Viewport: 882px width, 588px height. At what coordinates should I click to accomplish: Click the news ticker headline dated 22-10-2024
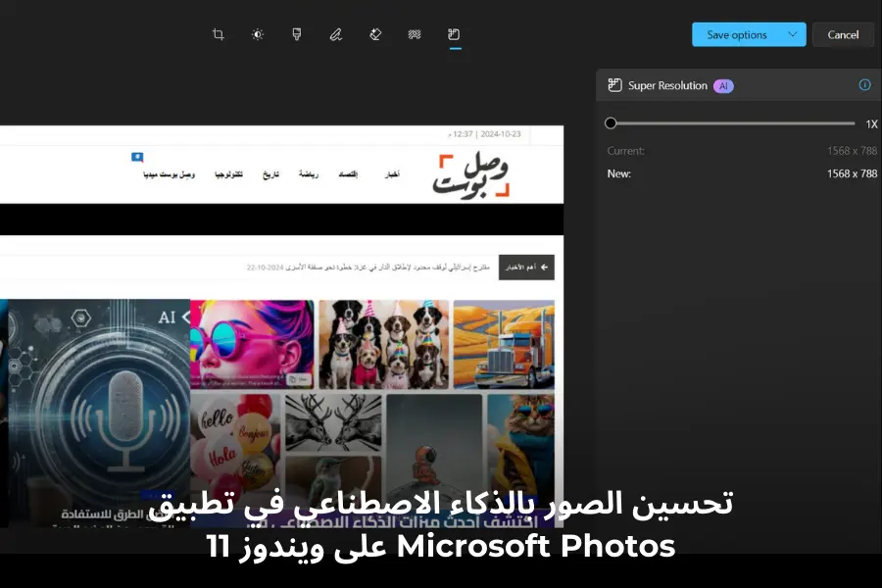367,268
